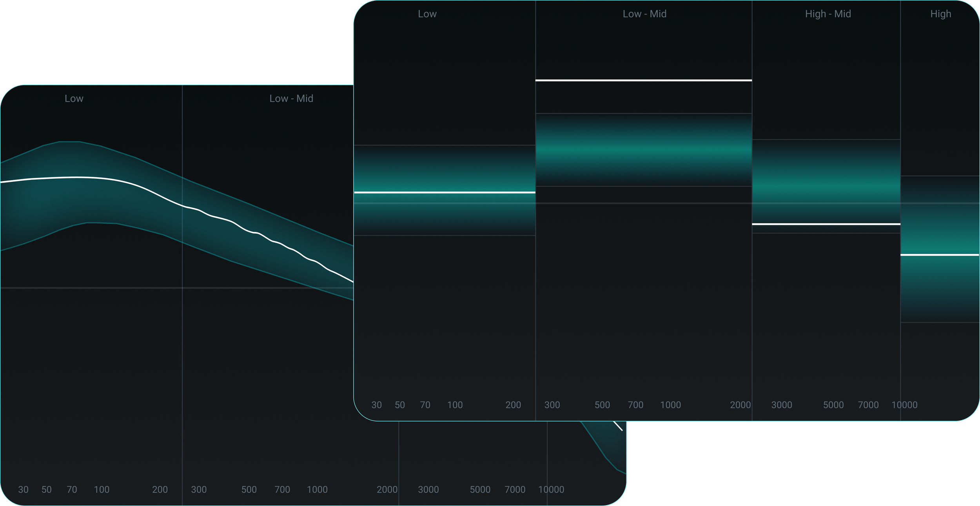Click Low - Mid label in rear curve panel
The image size is (980, 506).
291,98
